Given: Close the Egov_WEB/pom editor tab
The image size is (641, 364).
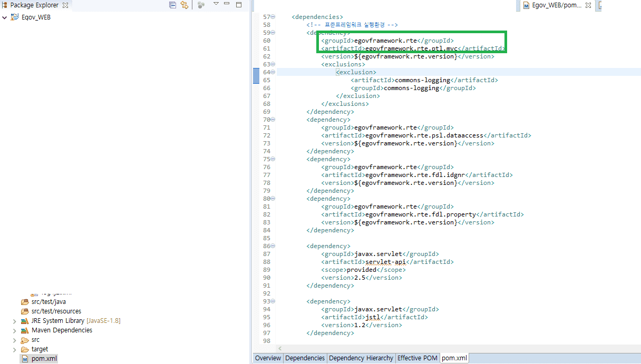Looking at the screenshot, I should (x=588, y=5).
